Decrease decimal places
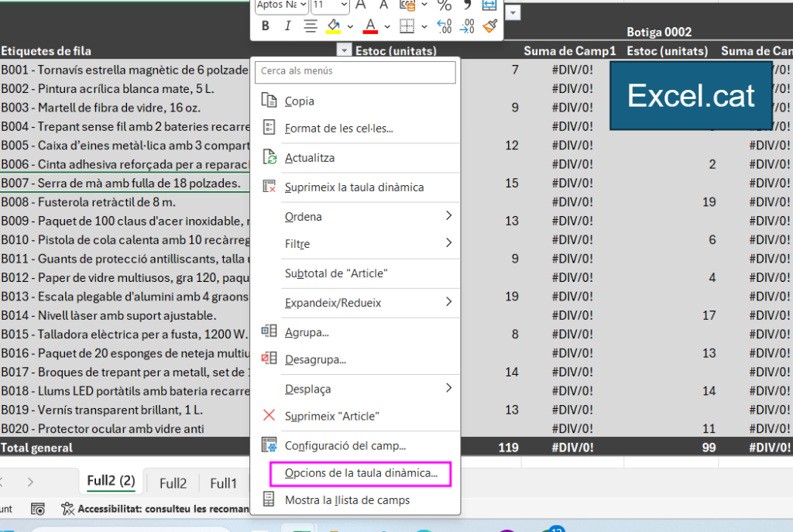Viewport: 793px width, 532px height. [467, 26]
